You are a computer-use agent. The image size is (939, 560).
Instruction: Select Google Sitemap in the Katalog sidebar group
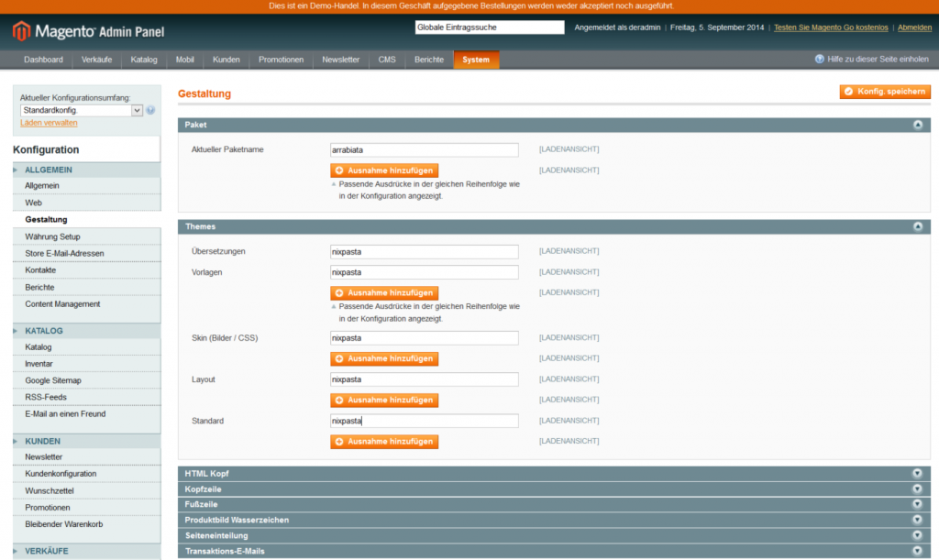53,380
